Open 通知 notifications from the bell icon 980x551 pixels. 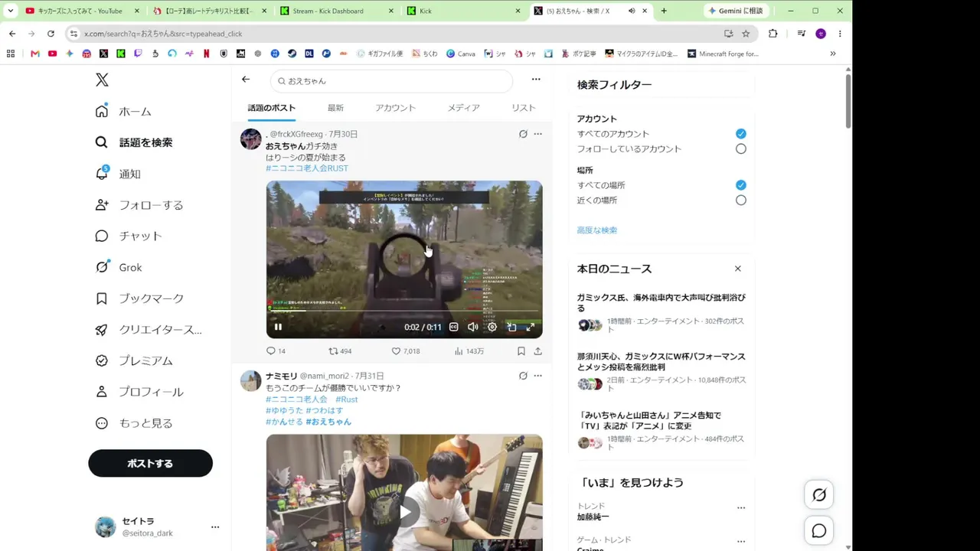(x=118, y=174)
